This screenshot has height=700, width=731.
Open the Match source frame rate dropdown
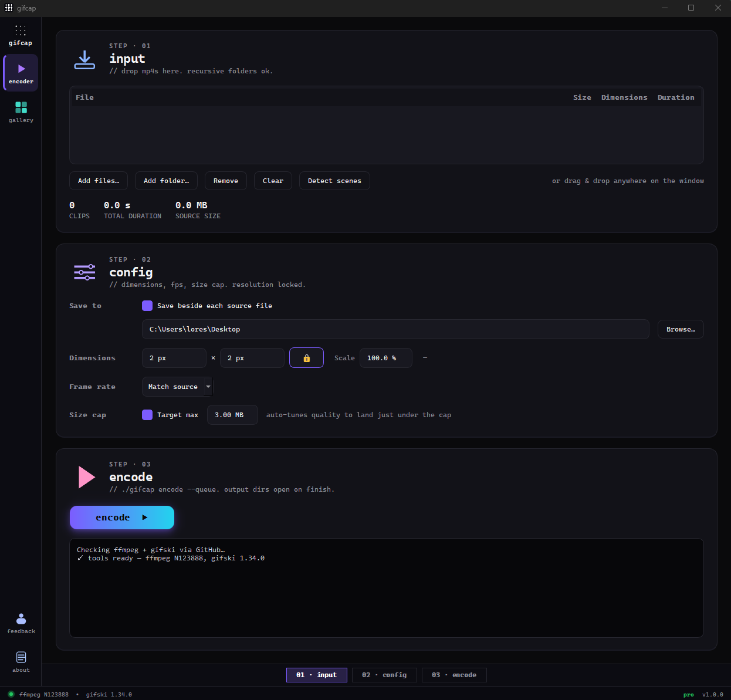coord(177,387)
